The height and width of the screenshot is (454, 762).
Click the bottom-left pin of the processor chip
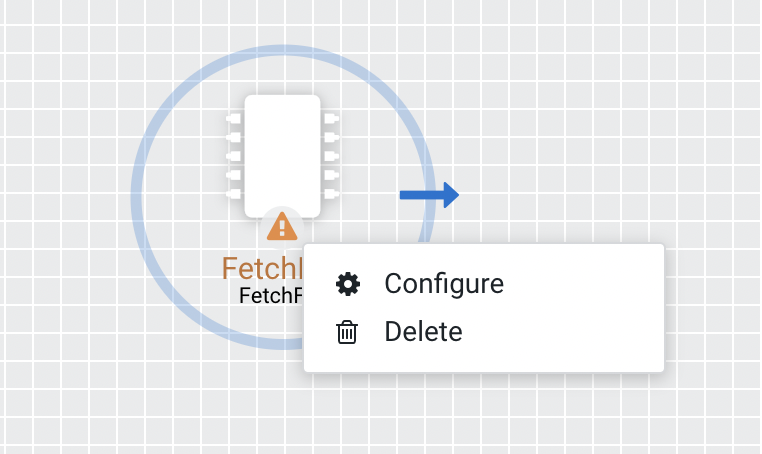(234, 193)
